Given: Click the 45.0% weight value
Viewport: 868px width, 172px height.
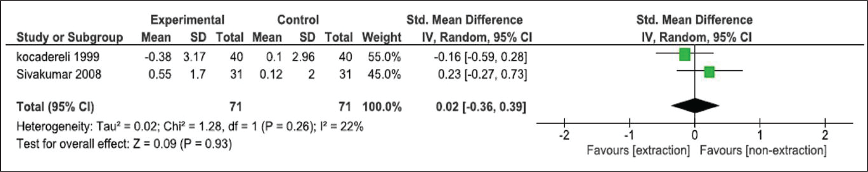Looking at the screenshot, I should 384,74.
